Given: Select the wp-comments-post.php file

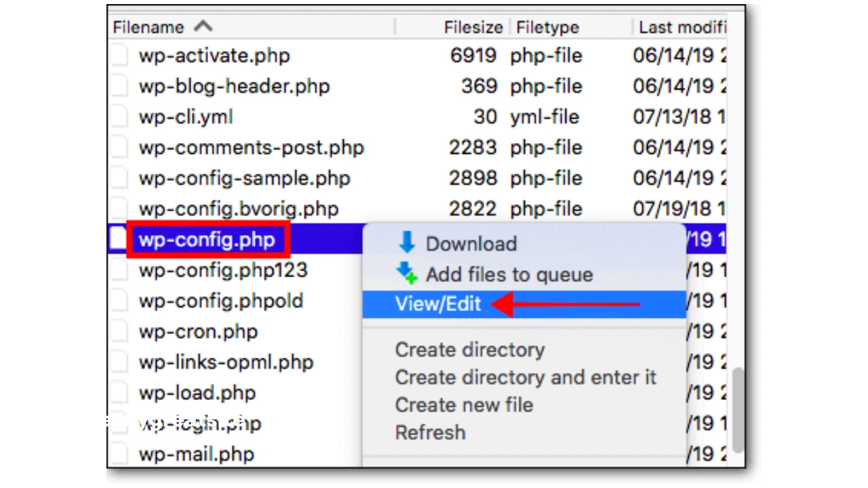Looking at the screenshot, I should point(252,147).
